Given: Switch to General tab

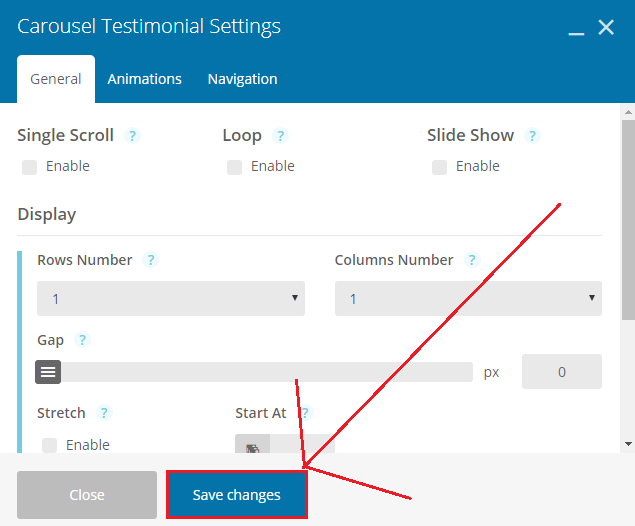Looking at the screenshot, I should [x=56, y=79].
